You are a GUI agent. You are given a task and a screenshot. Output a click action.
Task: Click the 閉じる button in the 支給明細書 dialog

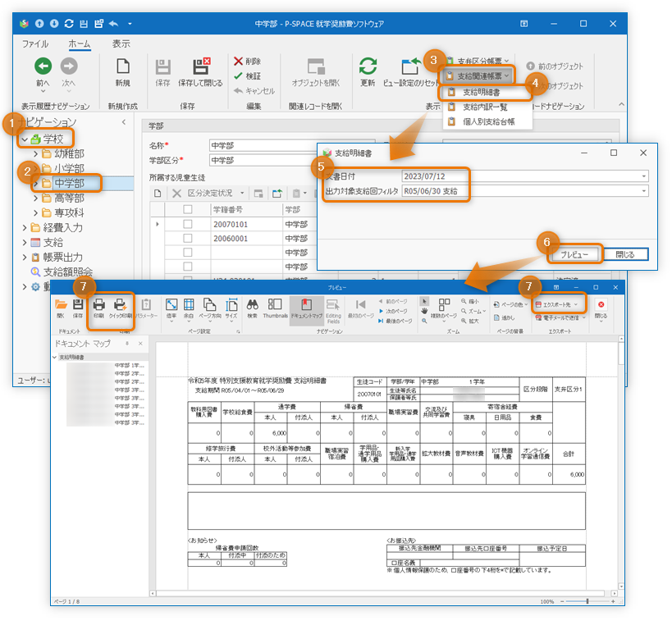pos(625,254)
